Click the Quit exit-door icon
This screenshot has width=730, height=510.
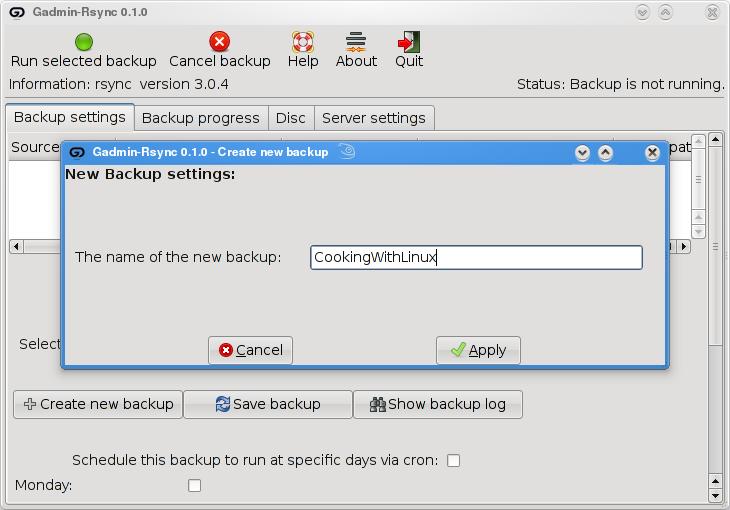(409, 41)
